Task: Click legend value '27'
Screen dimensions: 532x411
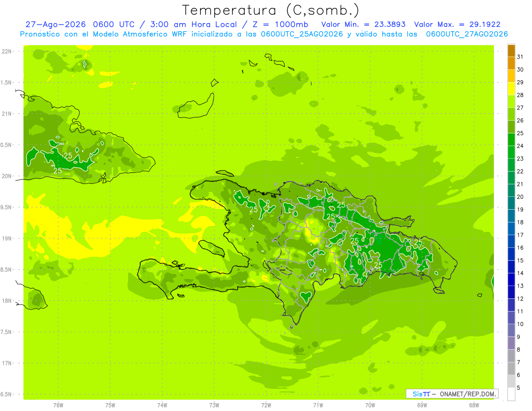Action: click(x=520, y=108)
